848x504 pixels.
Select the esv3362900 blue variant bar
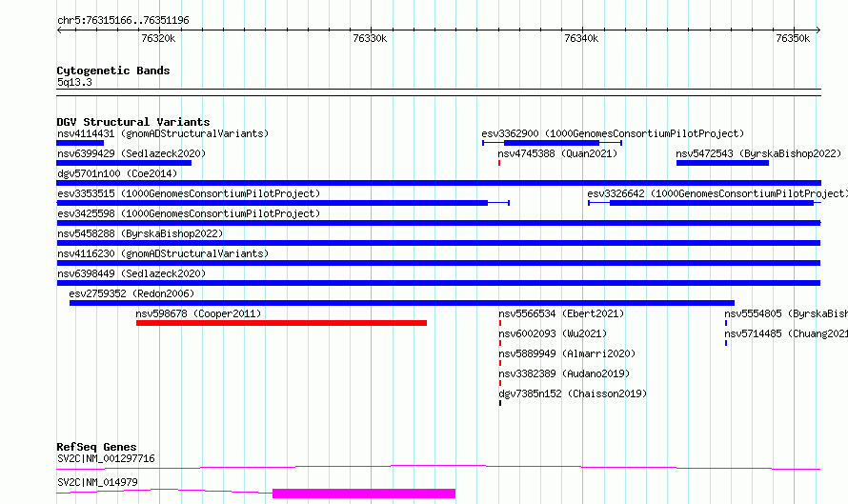(x=551, y=143)
